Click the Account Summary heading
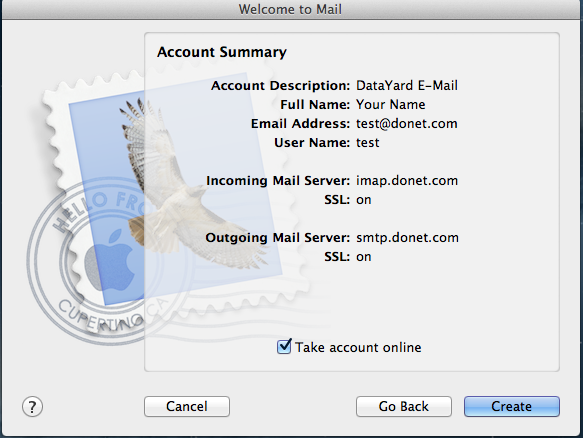 tap(222, 52)
